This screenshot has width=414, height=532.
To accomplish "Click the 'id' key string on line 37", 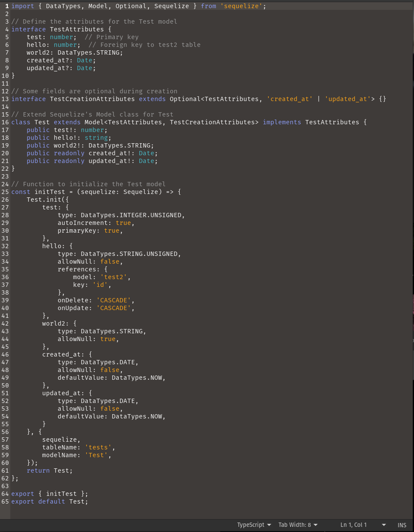I will click(100, 285).
